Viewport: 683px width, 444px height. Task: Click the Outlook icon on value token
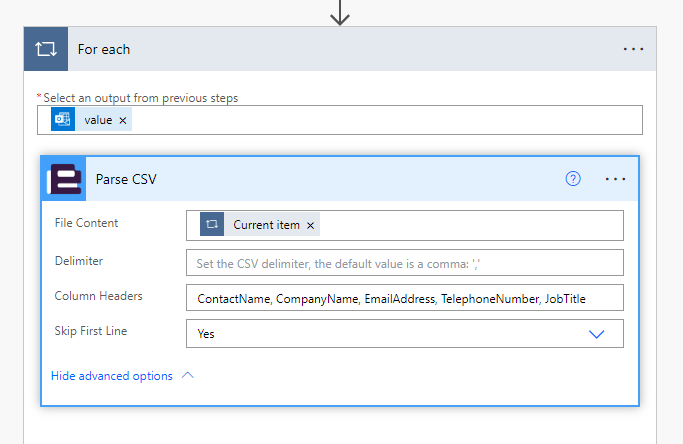coord(63,120)
